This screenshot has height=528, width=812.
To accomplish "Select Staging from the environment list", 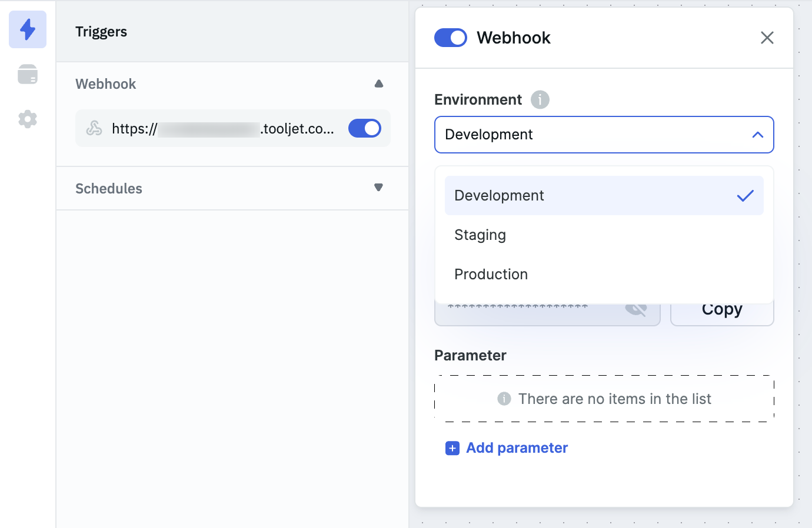I will click(480, 235).
